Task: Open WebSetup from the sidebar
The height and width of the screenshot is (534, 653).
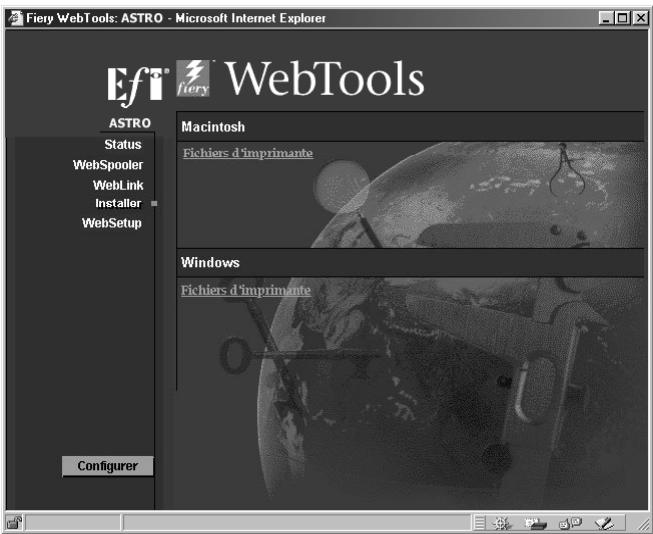Action: click(112, 223)
